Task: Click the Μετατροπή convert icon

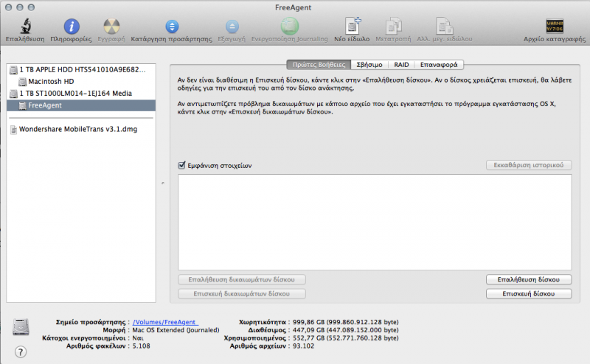Action: 393,26
